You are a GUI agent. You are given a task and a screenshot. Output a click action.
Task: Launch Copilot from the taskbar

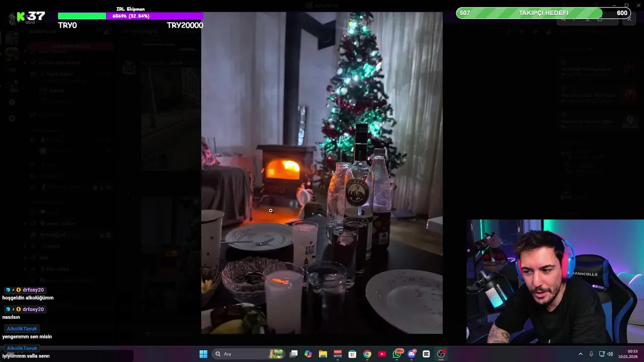click(x=308, y=354)
